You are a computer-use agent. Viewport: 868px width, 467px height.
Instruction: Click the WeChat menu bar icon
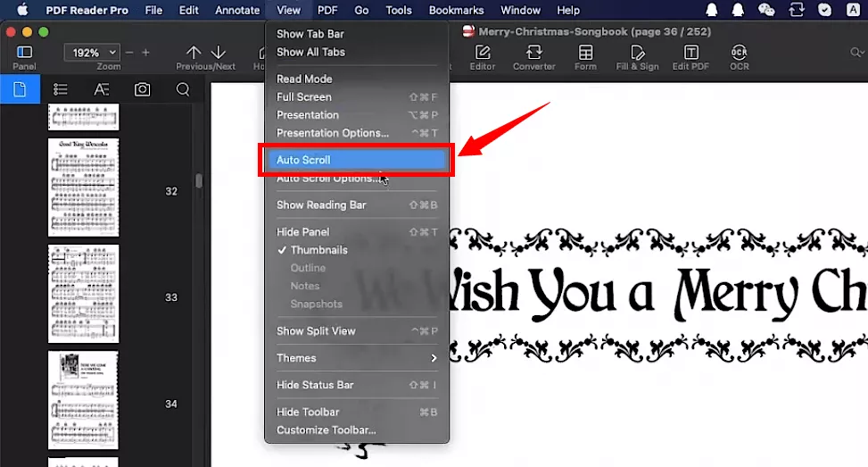(766, 10)
